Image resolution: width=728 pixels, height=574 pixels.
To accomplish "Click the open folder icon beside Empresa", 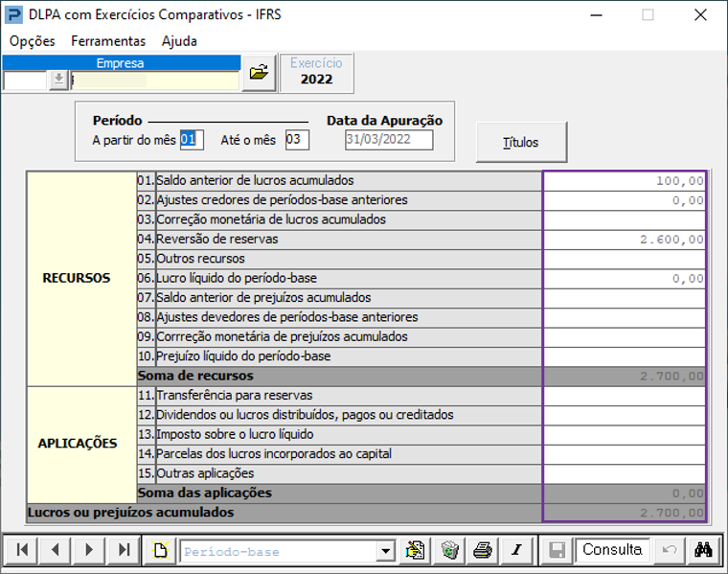I will point(259,73).
